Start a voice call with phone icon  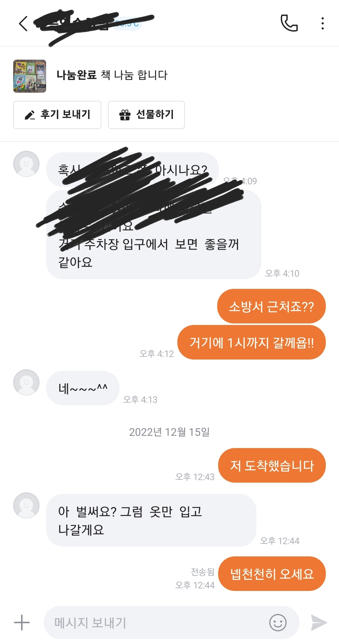[289, 23]
